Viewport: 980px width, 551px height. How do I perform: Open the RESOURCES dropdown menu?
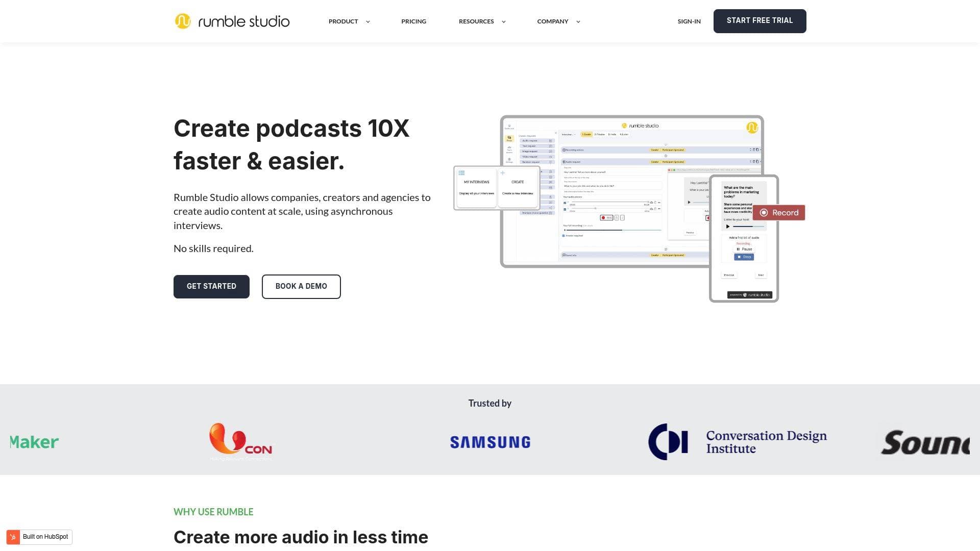(476, 21)
